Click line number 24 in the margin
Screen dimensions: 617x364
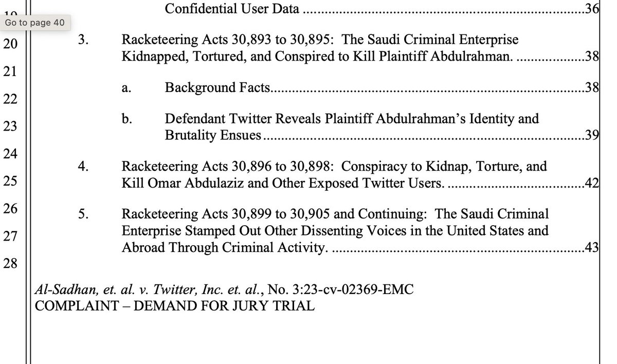pos(10,154)
